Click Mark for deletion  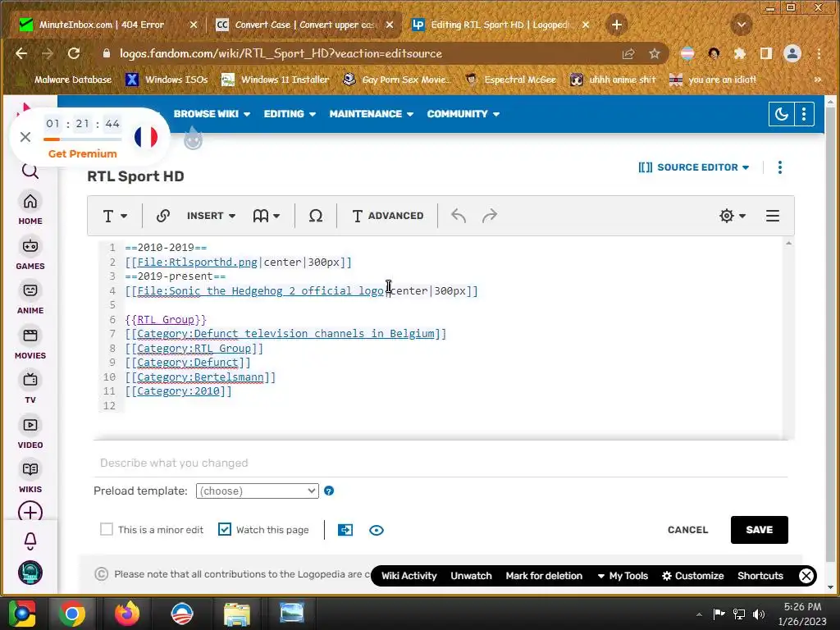544,576
